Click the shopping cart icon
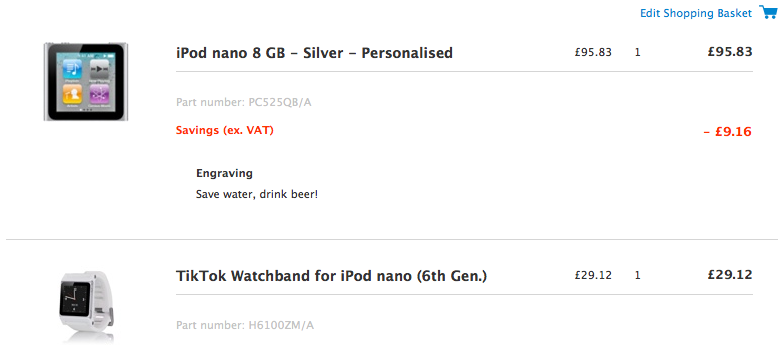The height and width of the screenshot is (362, 783). tap(768, 12)
